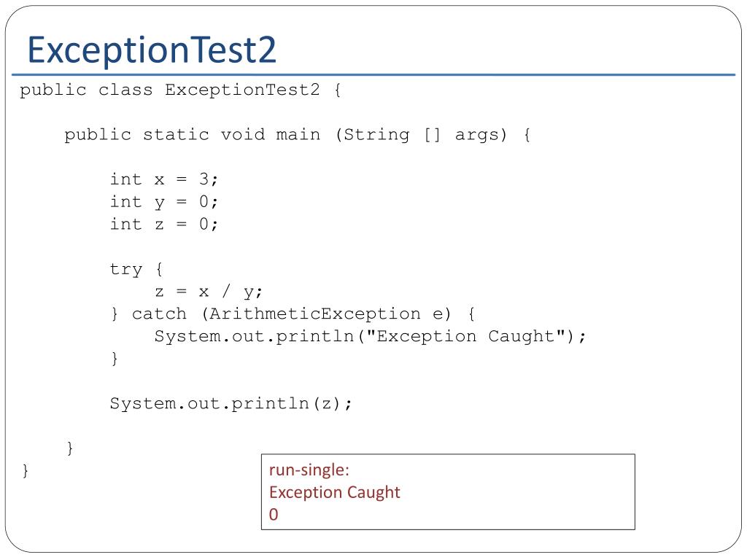747x560 pixels.
Task: Click the public class ExceptionTest2 declaration line
Action: tap(181, 90)
